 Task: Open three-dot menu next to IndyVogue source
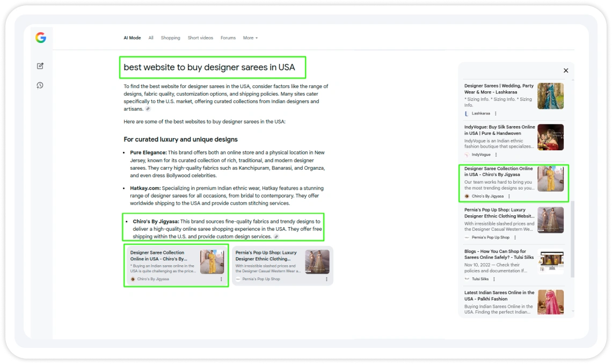[x=496, y=155]
